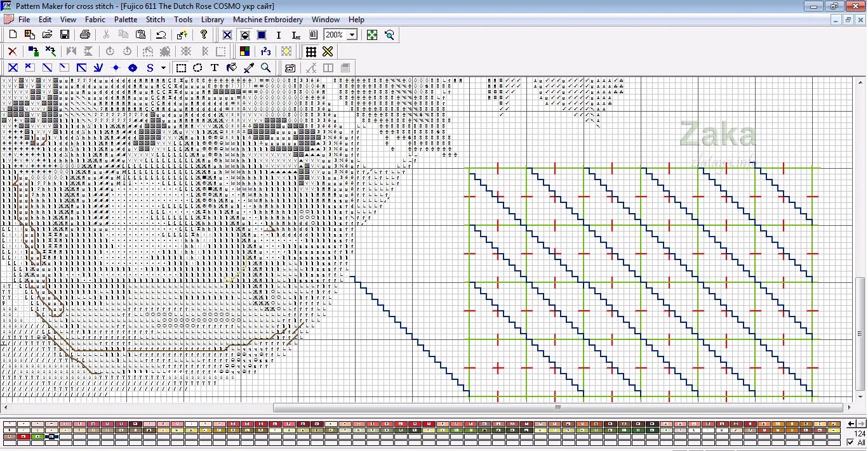Viewport: 868px width, 451px height.
Task: Click the 123 numbering icon
Action: click(x=265, y=51)
